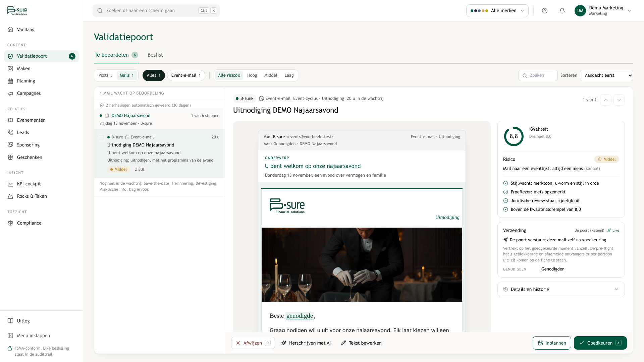Tick the checkbox of the Uitnodiging mail row

click(x=101, y=137)
